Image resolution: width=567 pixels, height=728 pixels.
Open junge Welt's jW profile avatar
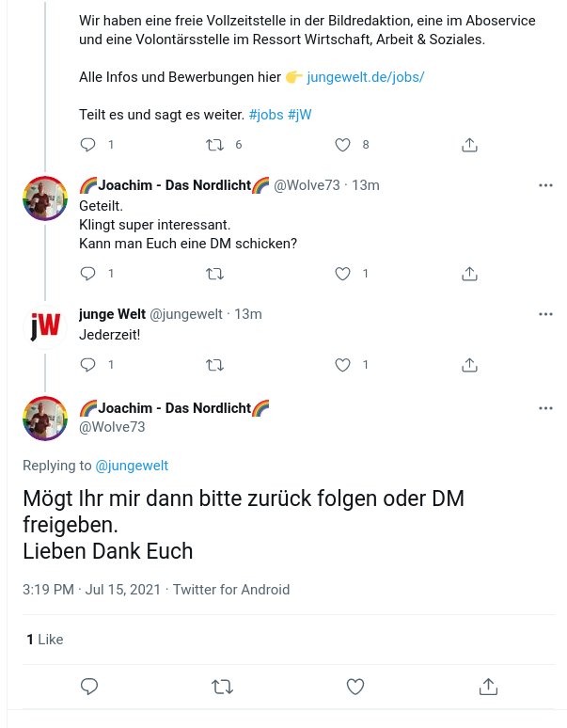(x=44, y=326)
